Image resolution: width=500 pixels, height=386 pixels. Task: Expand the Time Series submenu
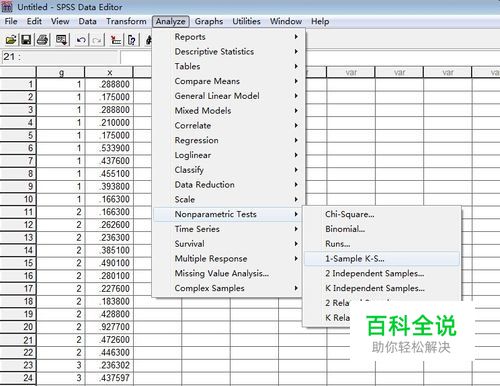[228, 229]
